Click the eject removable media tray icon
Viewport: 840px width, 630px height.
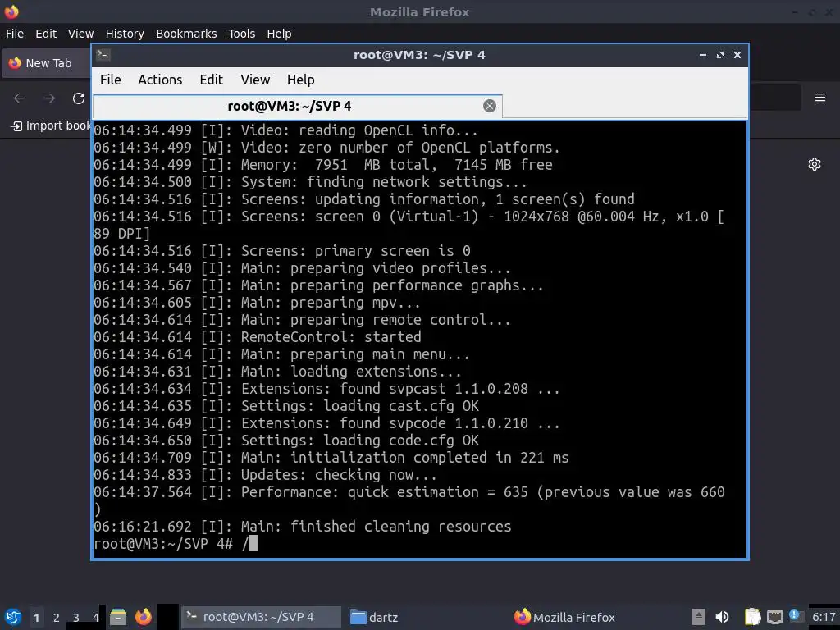tap(698, 617)
